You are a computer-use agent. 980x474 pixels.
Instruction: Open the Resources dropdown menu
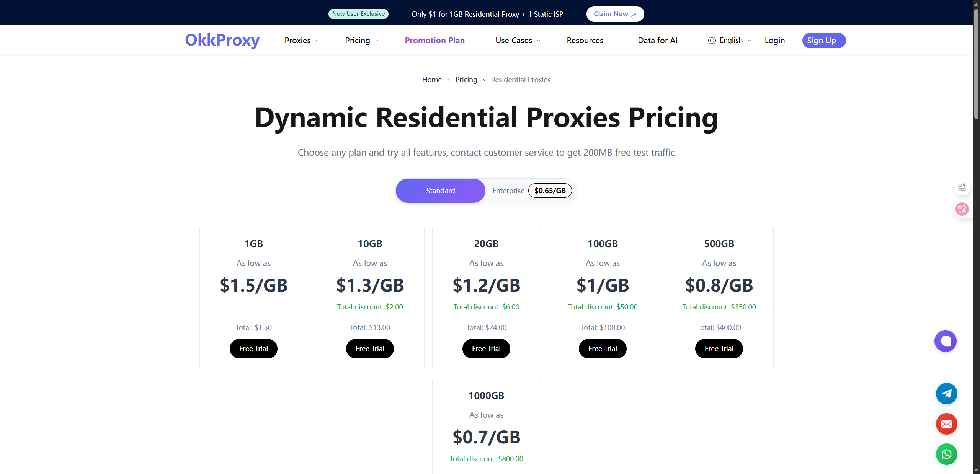pos(589,41)
